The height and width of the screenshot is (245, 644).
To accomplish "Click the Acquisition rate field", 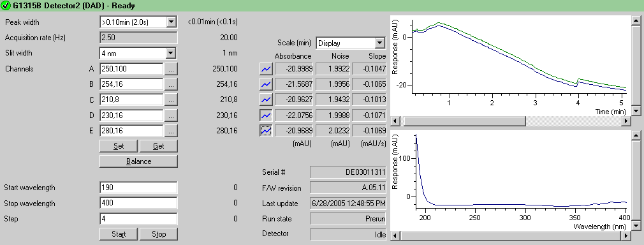I will click(138, 38).
